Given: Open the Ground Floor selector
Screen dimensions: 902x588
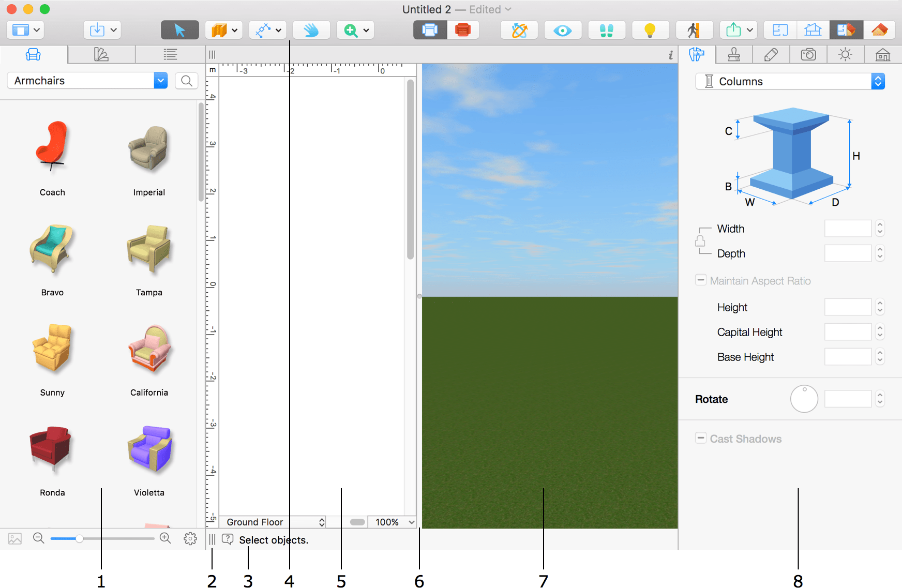Looking at the screenshot, I should click(273, 522).
